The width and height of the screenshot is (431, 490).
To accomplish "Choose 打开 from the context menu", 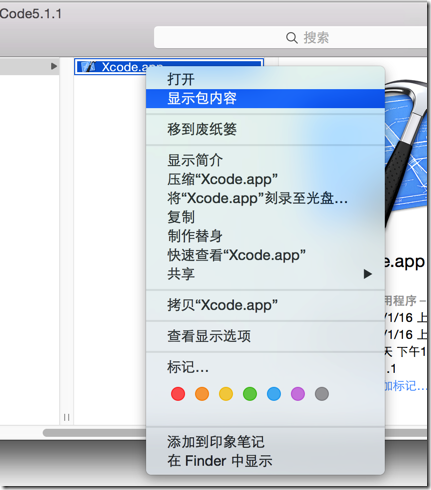I will 265,79.
